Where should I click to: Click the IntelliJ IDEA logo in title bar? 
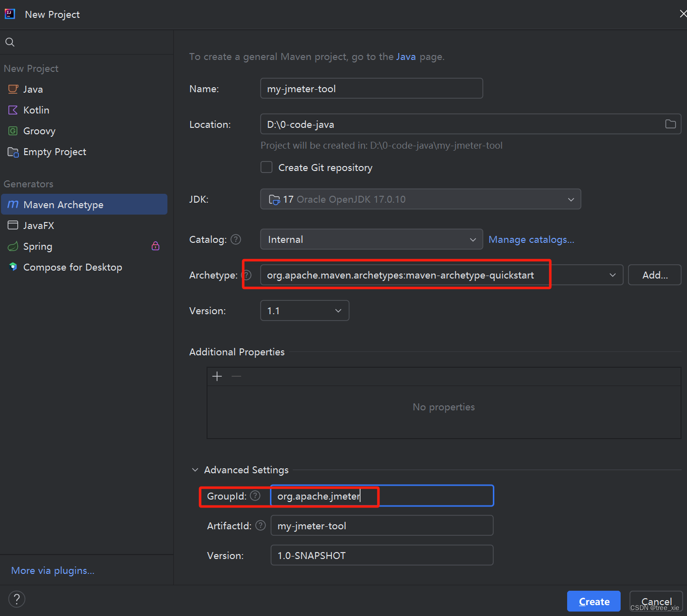(10, 14)
